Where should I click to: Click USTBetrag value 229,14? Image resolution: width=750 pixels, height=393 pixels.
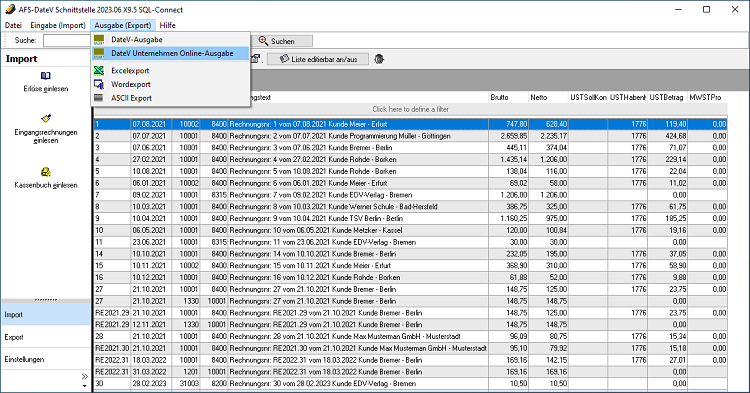[x=676, y=160]
